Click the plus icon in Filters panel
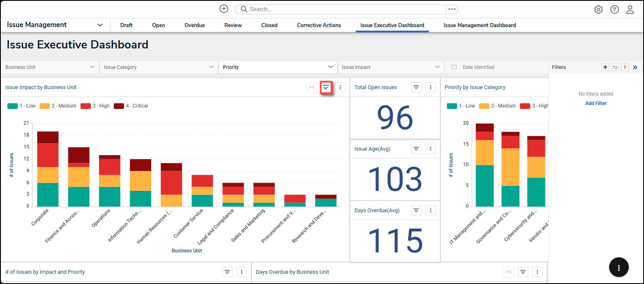The height and width of the screenshot is (284, 644). pyautogui.click(x=605, y=67)
